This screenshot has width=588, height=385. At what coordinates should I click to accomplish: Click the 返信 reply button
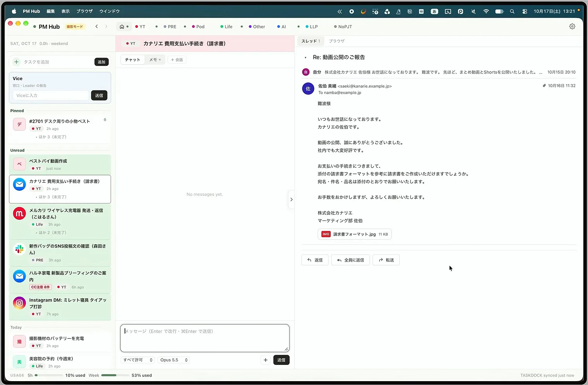tap(315, 260)
